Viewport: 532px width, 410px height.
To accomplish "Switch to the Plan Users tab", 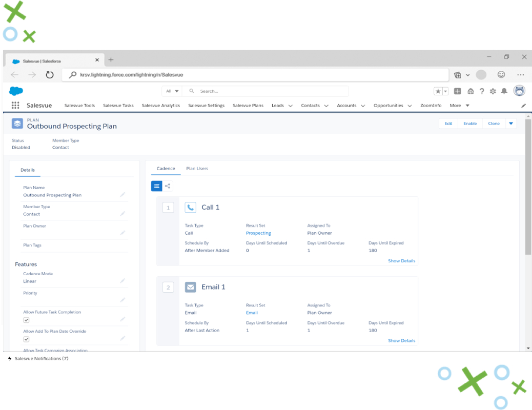I will point(197,169).
